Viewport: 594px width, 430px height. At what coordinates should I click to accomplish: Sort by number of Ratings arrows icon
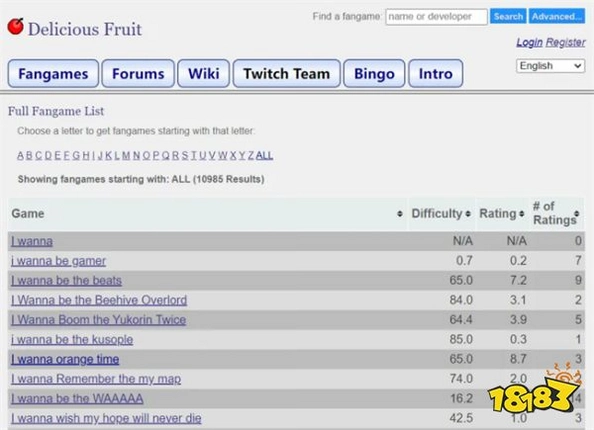point(577,214)
